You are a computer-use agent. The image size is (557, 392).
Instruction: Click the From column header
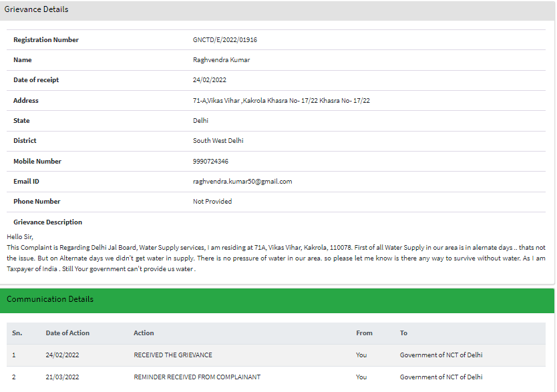[364, 333]
